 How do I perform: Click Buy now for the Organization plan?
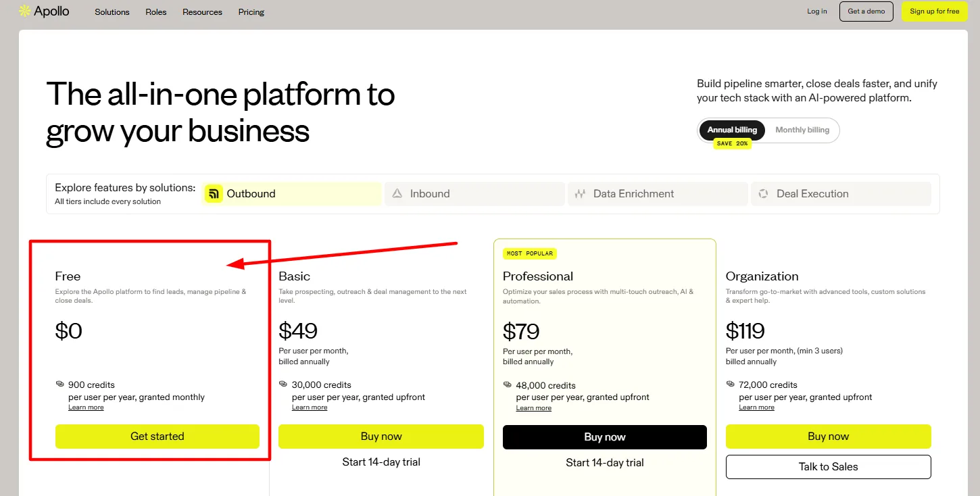click(829, 437)
